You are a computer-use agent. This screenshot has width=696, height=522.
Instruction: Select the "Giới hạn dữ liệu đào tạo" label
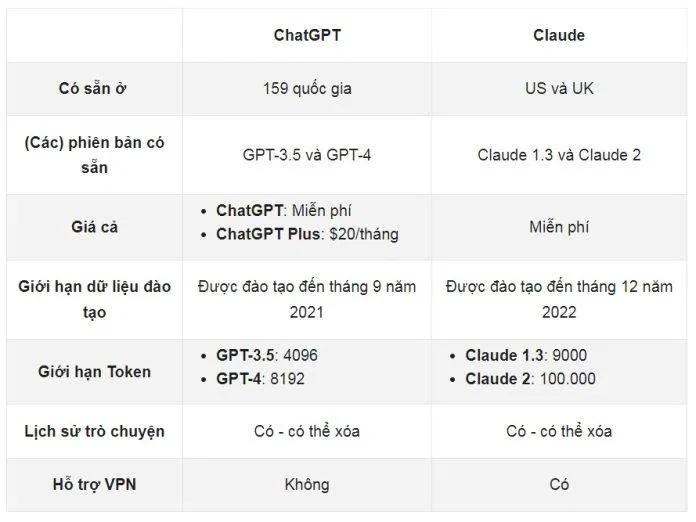coord(95,299)
